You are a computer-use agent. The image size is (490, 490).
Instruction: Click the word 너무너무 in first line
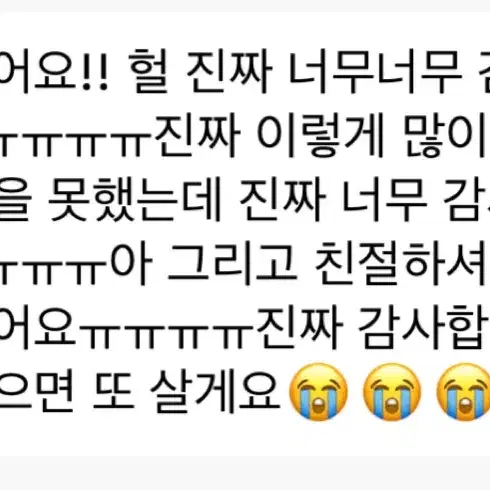(x=375, y=71)
